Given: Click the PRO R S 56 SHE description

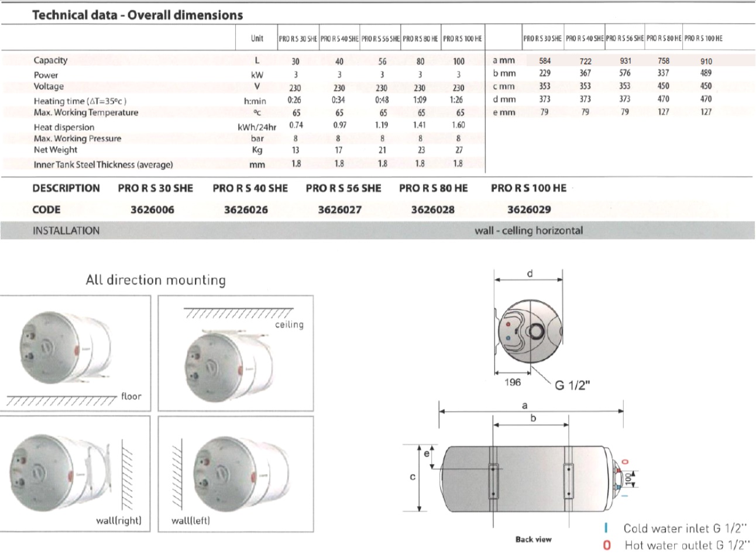Looking at the screenshot, I should 343,188.
